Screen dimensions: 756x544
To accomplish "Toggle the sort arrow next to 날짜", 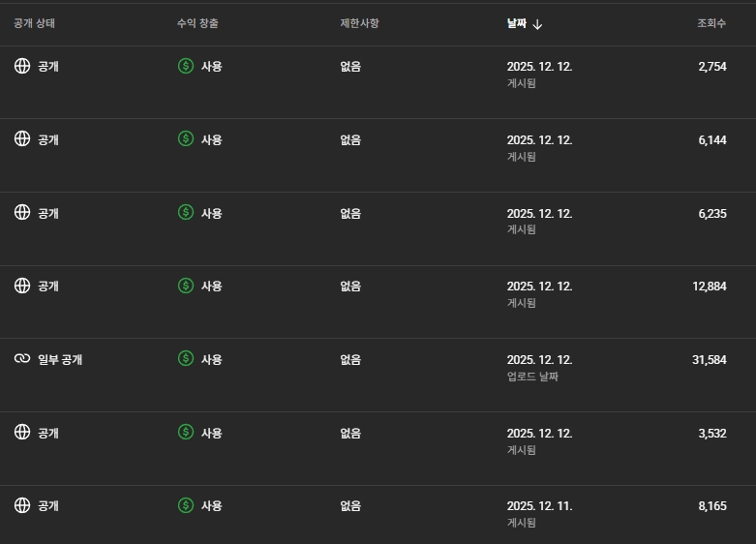I will click(538, 24).
